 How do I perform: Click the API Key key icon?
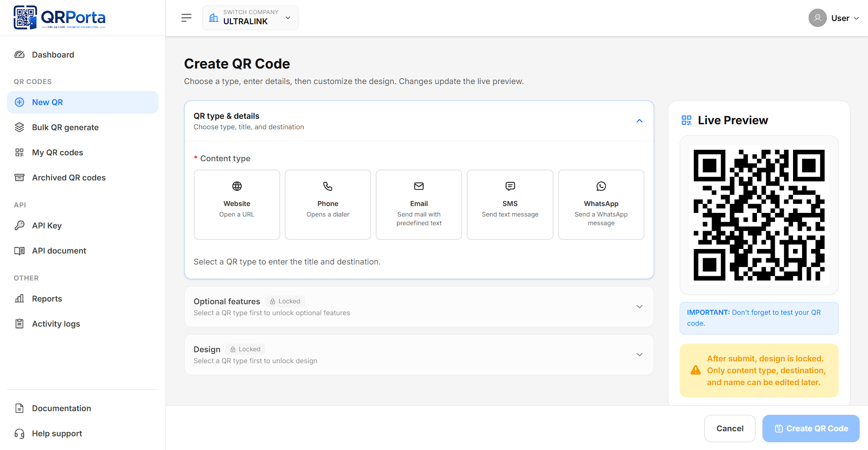(19, 226)
